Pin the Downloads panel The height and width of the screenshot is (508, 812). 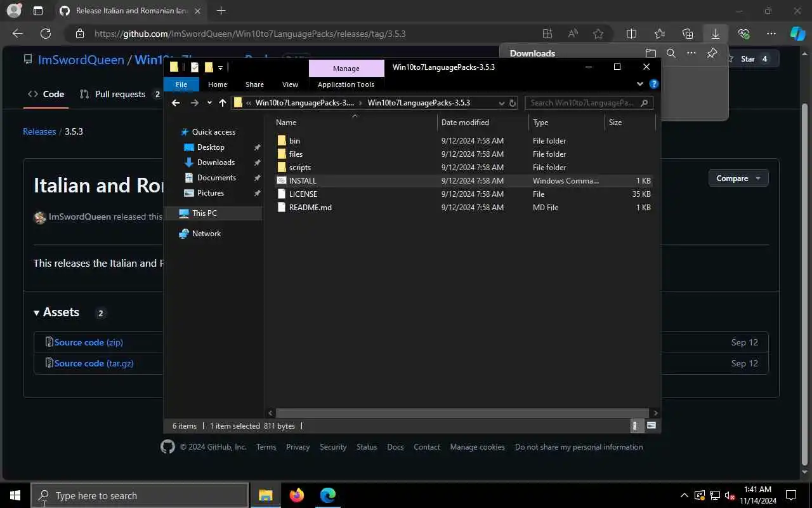pyautogui.click(x=712, y=53)
